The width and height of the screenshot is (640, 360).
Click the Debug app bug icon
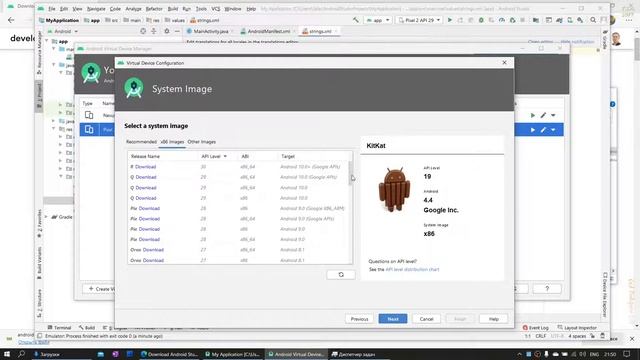coord(481,20)
